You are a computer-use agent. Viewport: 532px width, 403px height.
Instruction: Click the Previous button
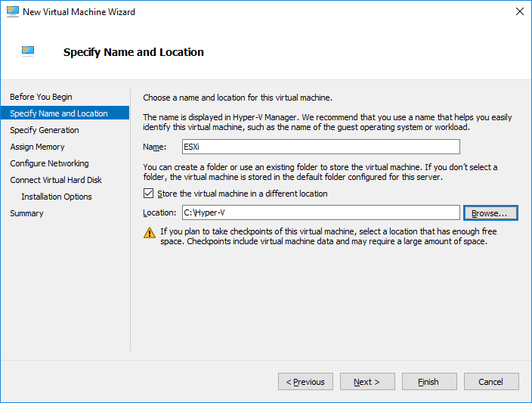[305, 382]
